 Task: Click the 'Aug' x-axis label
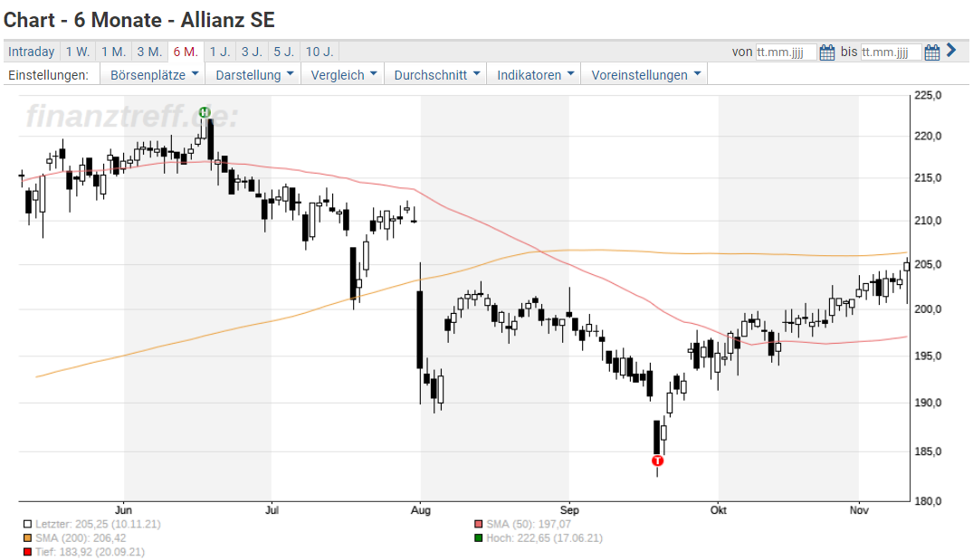click(x=421, y=509)
